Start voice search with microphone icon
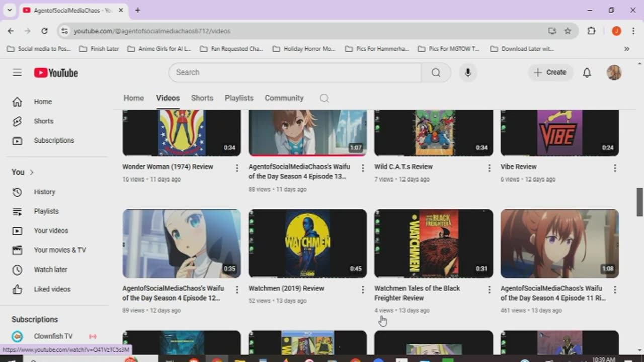This screenshot has width=644, height=362. click(468, 73)
